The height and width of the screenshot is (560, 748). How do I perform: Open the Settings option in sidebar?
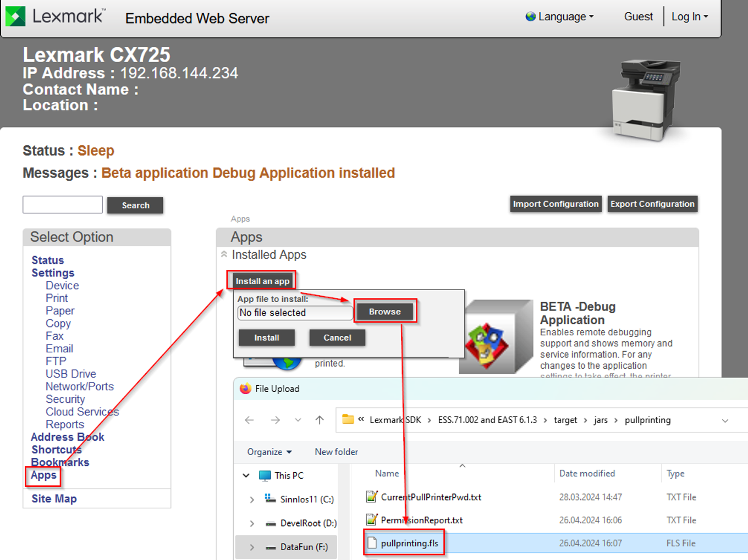click(x=53, y=273)
